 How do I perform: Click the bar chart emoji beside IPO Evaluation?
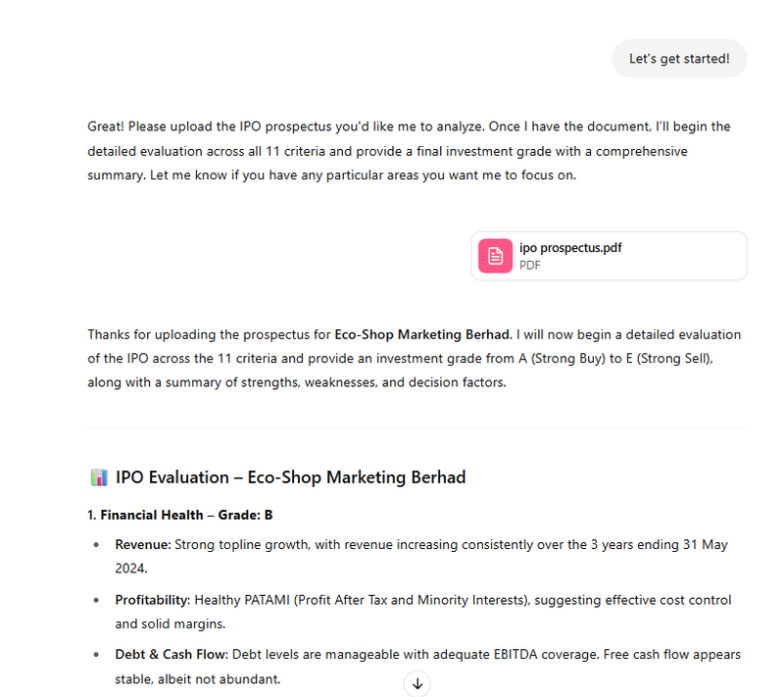pyautogui.click(x=98, y=477)
